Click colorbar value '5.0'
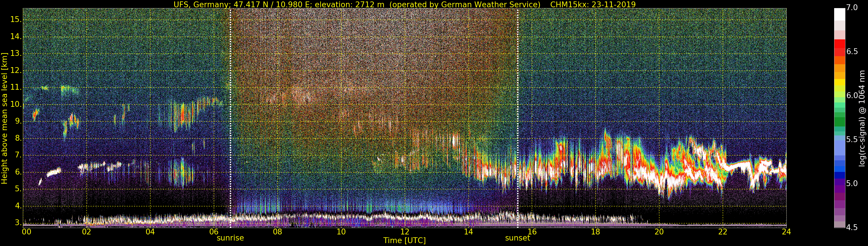 852,184
